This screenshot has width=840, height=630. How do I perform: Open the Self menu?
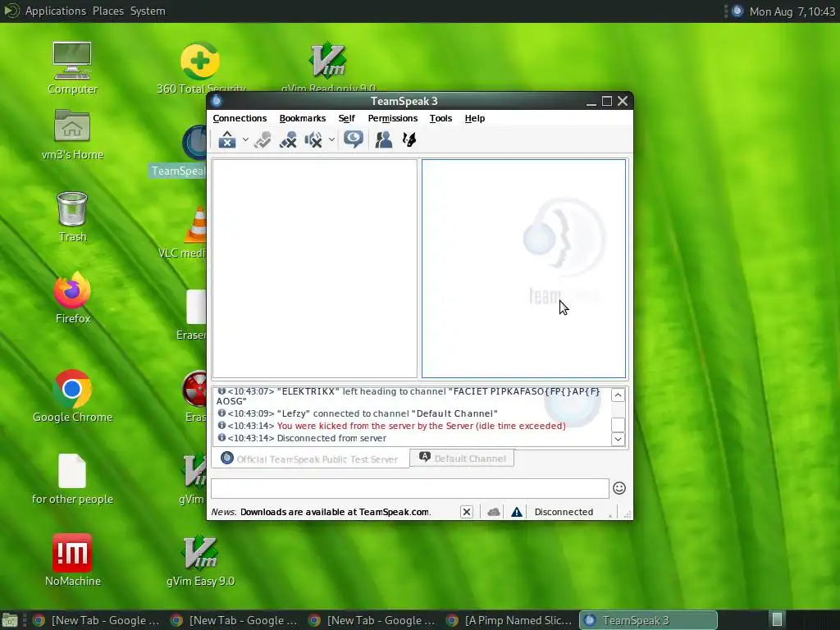click(x=347, y=118)
